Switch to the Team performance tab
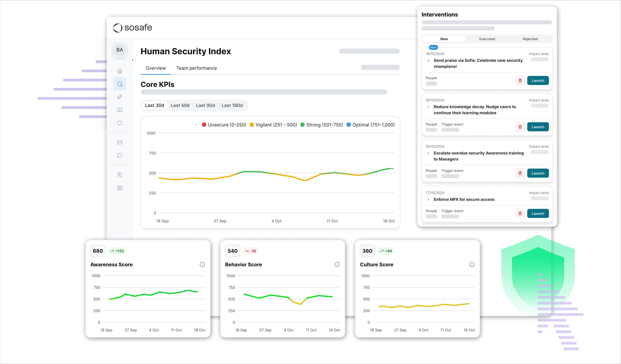Viewport: 621px width, 364px height. coord(196,68)
